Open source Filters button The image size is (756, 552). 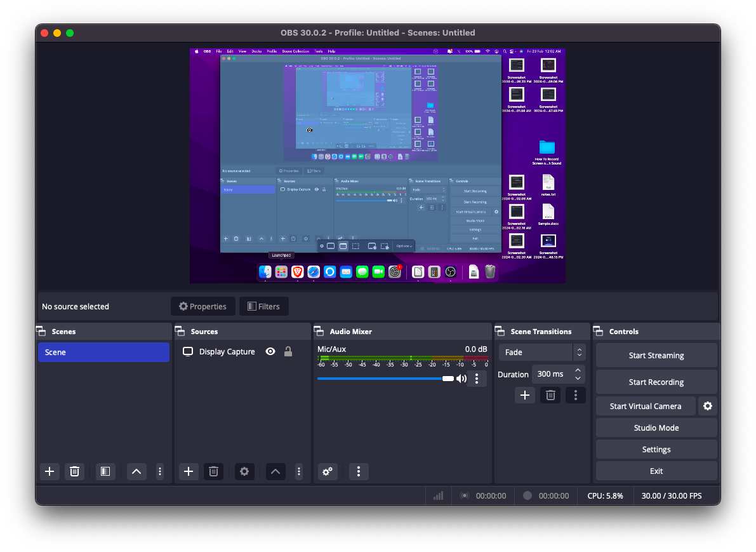263,306
